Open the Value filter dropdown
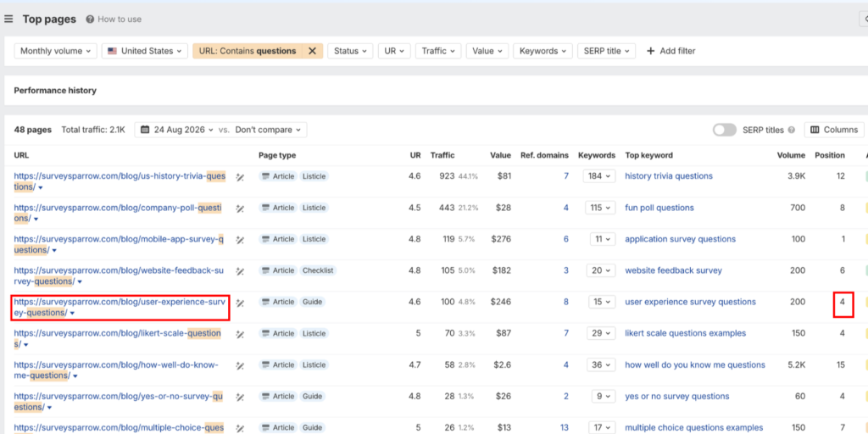 point(487,51)
